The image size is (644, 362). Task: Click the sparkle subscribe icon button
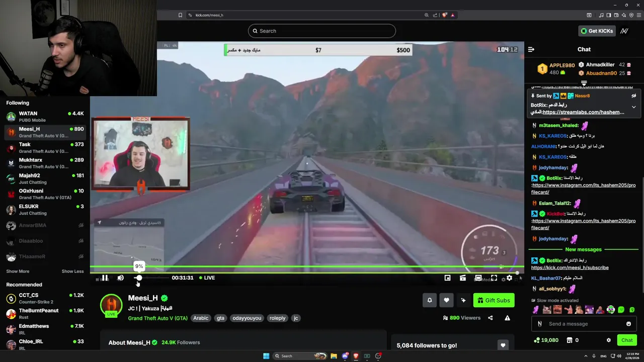tap(463, 300)
